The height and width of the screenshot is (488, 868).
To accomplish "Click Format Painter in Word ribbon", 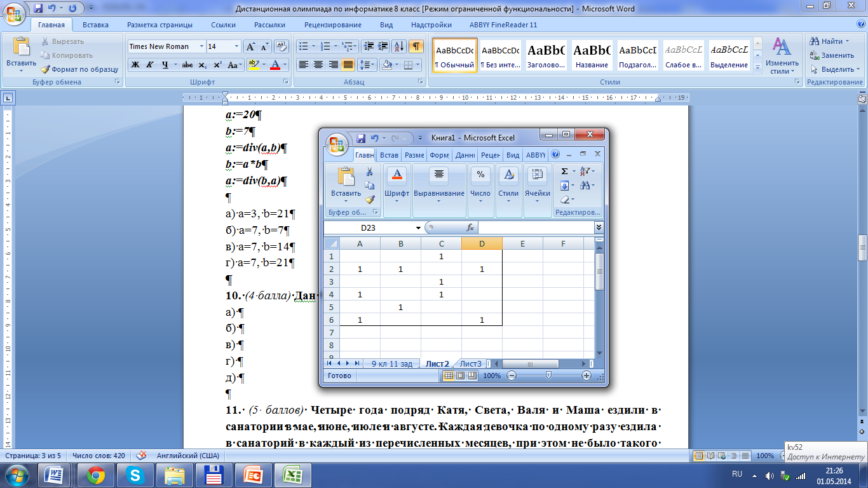I will click(x=80, y=69).
